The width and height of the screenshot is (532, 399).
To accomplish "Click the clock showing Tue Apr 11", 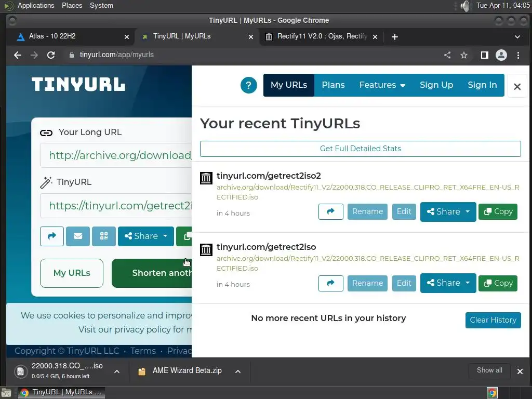I will pos(503,6).
